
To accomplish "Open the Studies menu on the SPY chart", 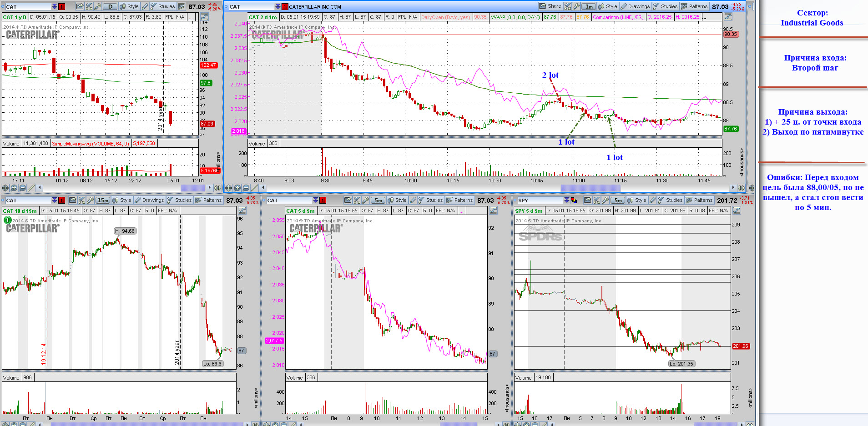I will pyautogui.click(x=670, y=200).
